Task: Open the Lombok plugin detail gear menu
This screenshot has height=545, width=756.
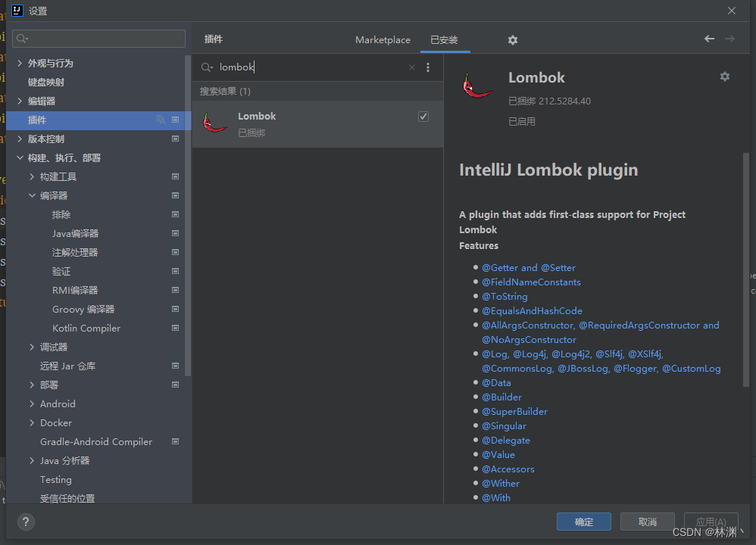Action: click(725, 76)
